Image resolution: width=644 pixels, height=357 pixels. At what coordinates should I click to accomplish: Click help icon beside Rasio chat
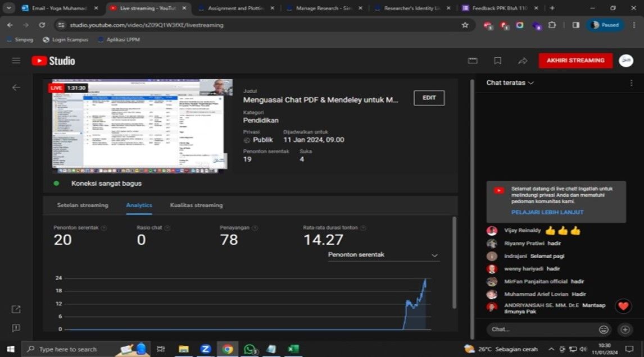(167, 228)
